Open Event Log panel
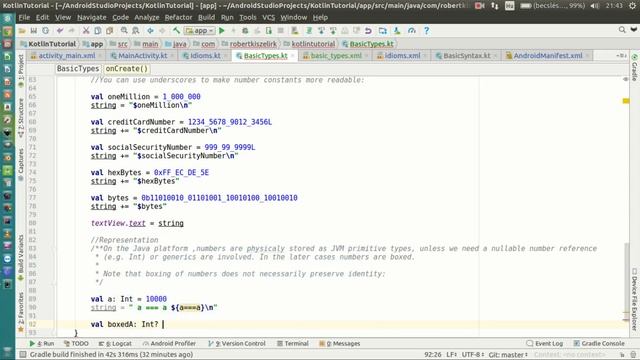The height and width of the screenshot is (360, 640). coord(545,344)
